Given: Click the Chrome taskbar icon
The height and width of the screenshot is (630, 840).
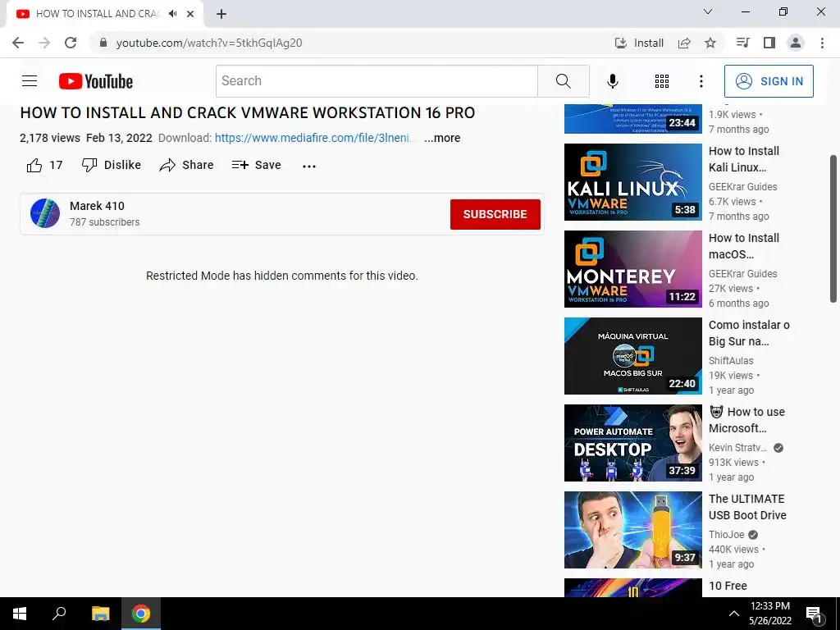Looking at the screenshot, I should click(x=141, y=614).
